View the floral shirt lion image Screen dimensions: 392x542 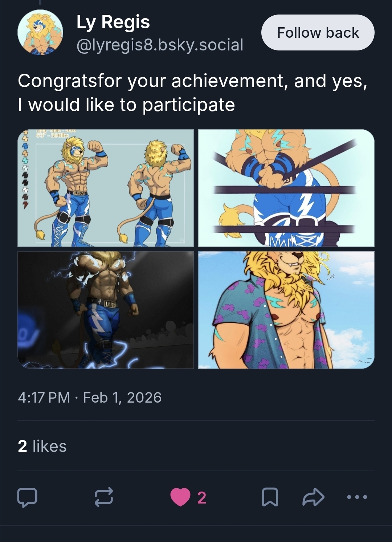[x=286, y=310]
